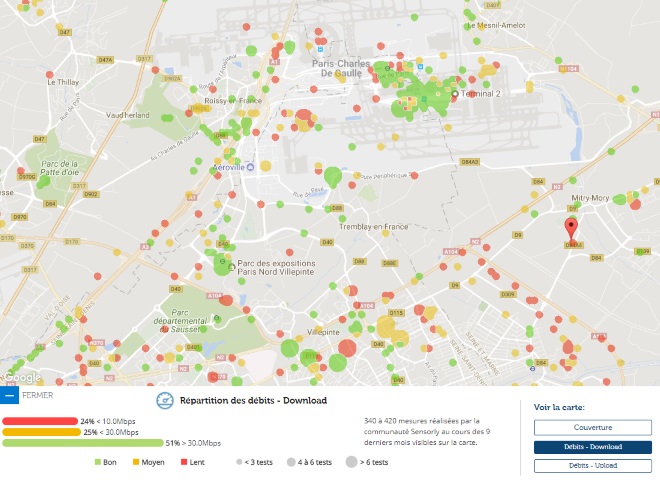
Task: Click the Terminal 2 marker icon
Action: [x=454, y=94]
